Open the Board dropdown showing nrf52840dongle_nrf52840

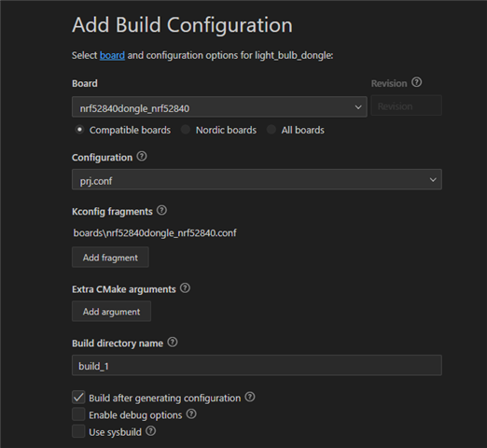pyautogui.click(x=219, y=107)
